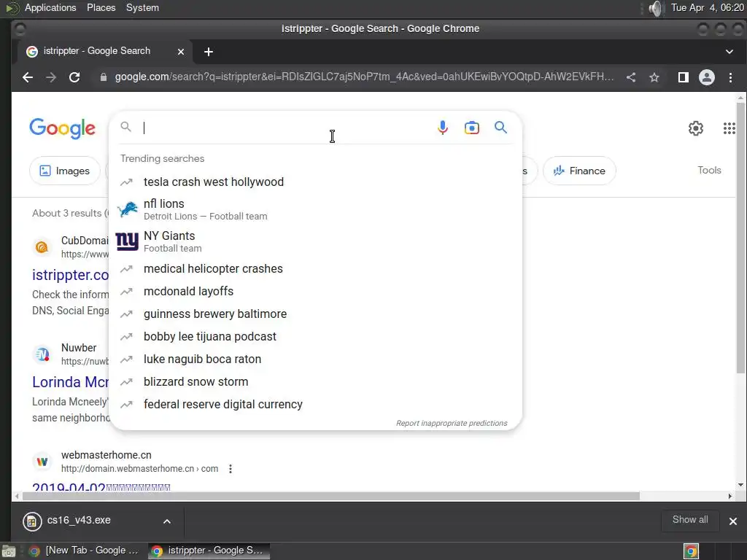Open search Tools
The height and width of the screenshot is (560, 747).
709,170
